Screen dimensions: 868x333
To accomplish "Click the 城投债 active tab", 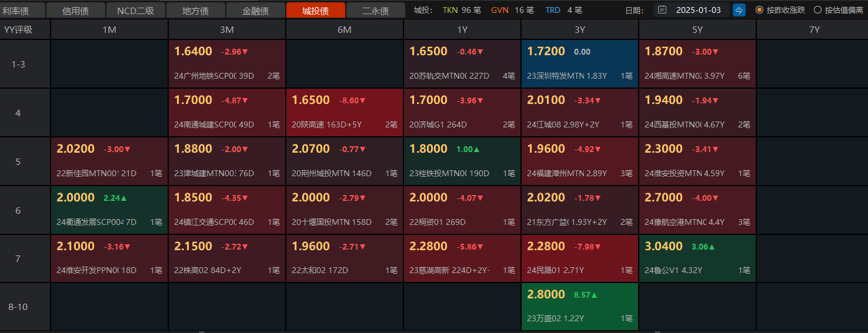I will (x=316, y=11).
